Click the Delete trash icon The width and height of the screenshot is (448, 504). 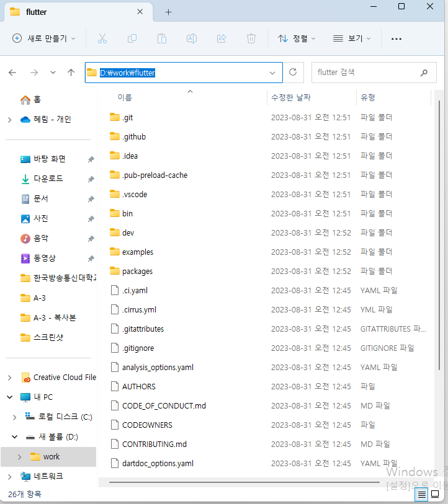pos(251,38)
